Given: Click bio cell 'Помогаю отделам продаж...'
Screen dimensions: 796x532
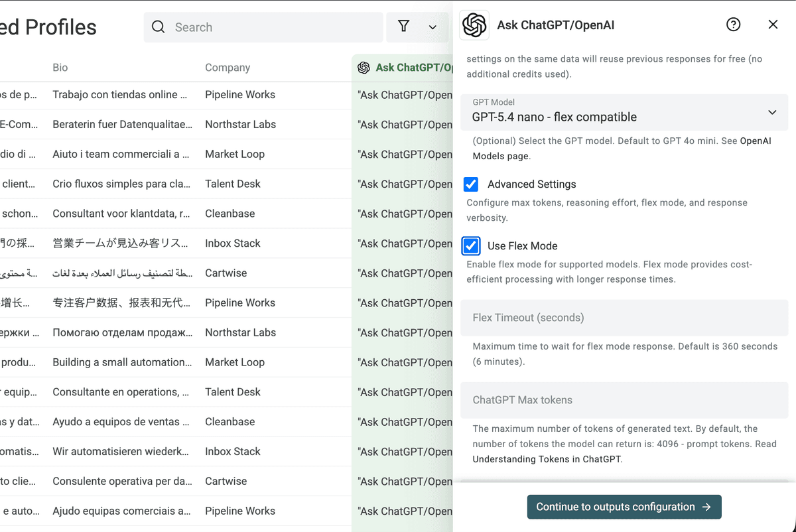Looking at the screenshot, I should tap(123, 332).
